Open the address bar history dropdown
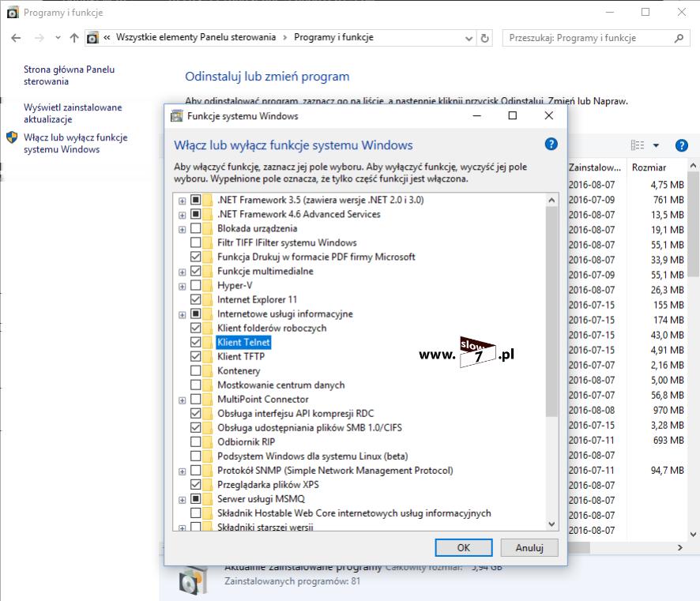700x601 pixels. pyautogui.click(x=469, y=39)
